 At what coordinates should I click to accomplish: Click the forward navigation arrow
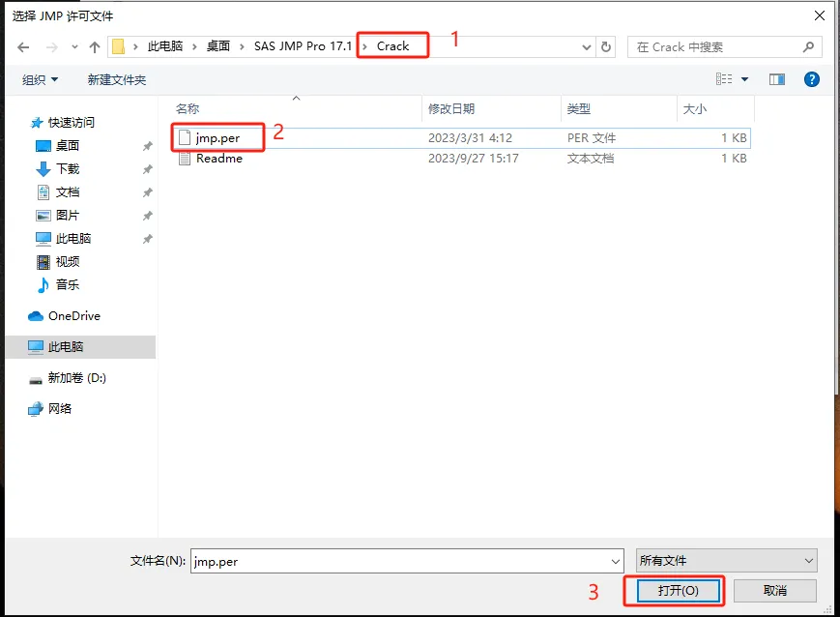51,47
